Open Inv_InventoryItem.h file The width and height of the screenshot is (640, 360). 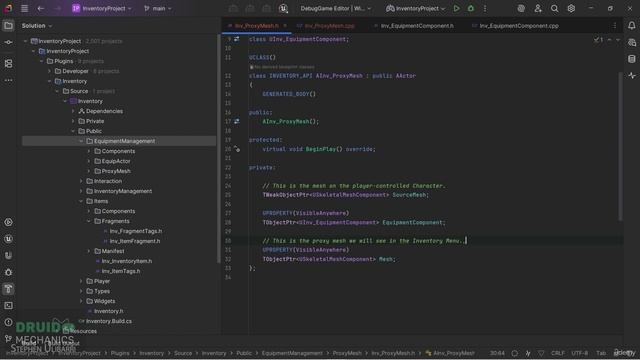coord(127,261)
